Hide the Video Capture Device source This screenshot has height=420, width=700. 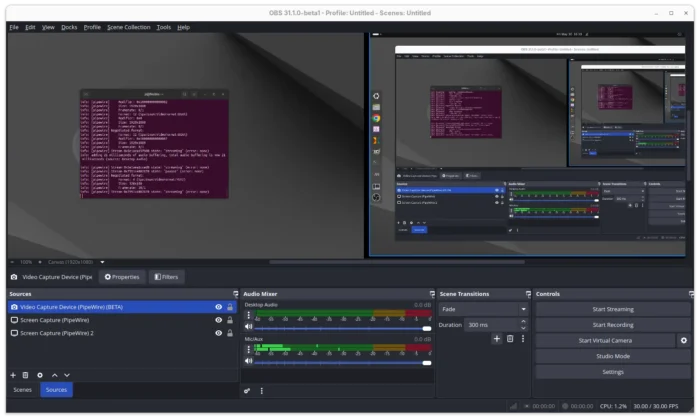218,307
